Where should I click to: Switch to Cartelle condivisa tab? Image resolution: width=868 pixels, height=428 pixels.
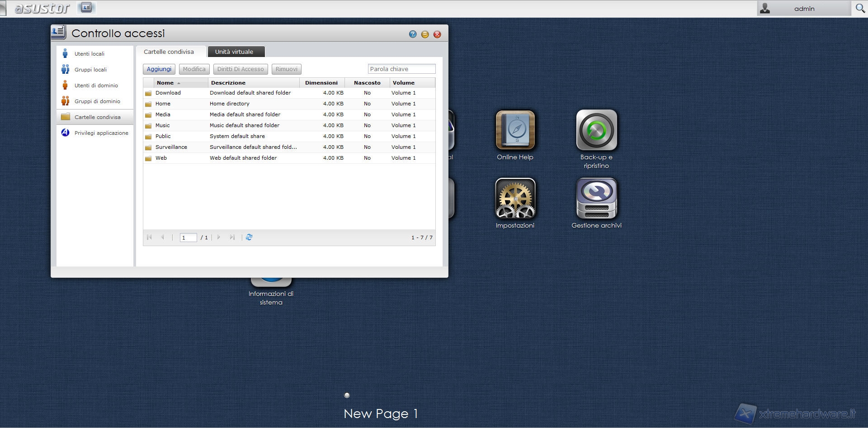[x=169, y=52]
